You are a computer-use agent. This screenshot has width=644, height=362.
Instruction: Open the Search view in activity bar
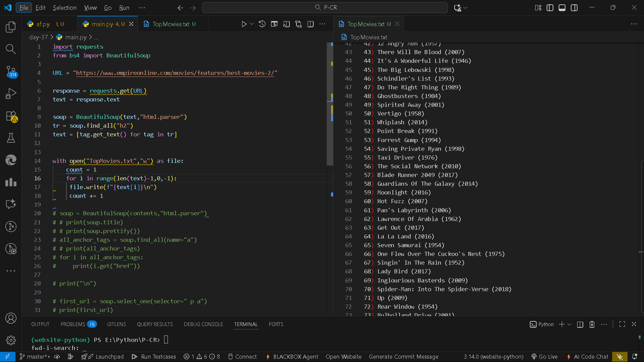click(x=11, y=49)
